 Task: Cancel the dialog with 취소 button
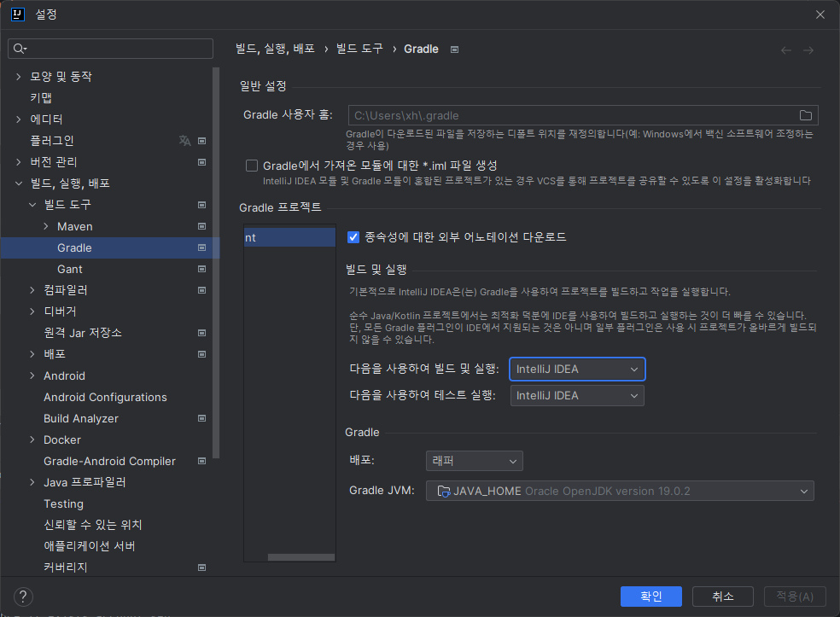(x=723, y=597)
